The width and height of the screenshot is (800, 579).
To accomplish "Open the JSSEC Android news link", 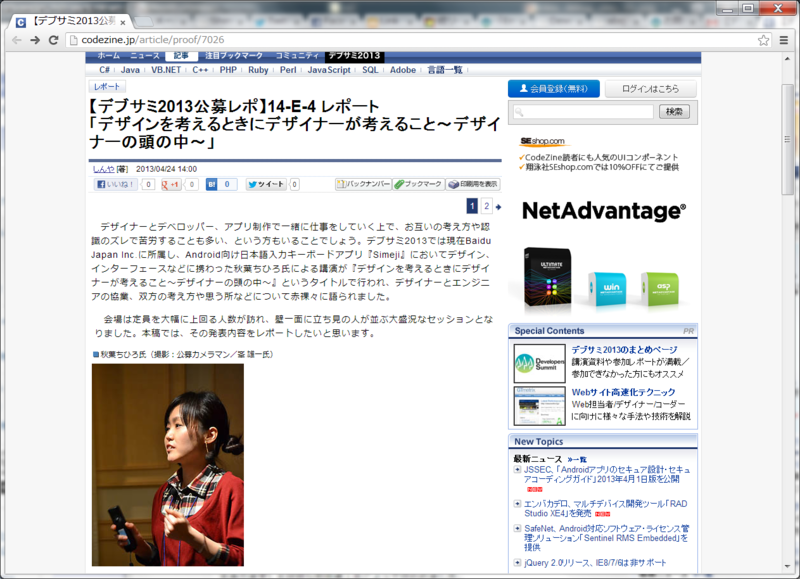I will click(x=607, y=474).
